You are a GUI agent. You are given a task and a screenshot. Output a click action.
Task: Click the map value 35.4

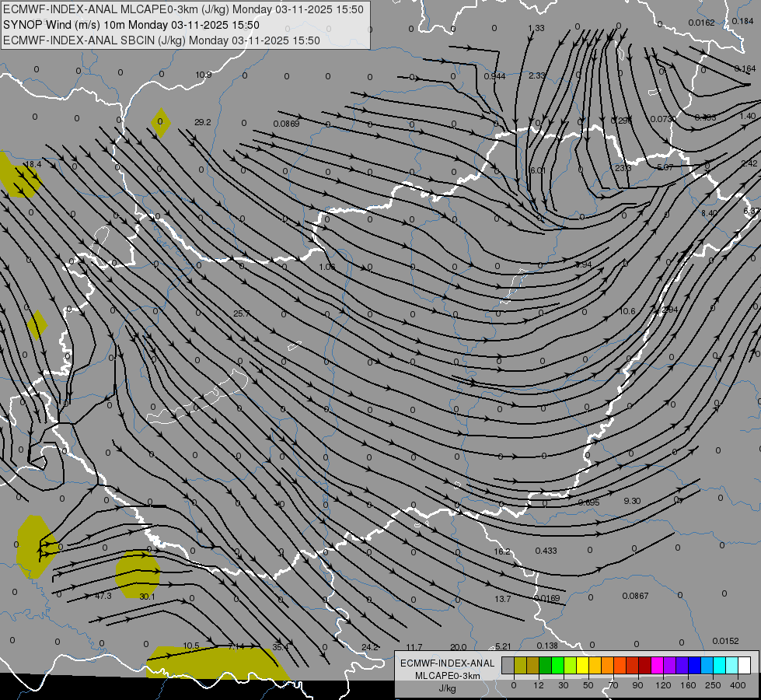[x=281, y=647]
